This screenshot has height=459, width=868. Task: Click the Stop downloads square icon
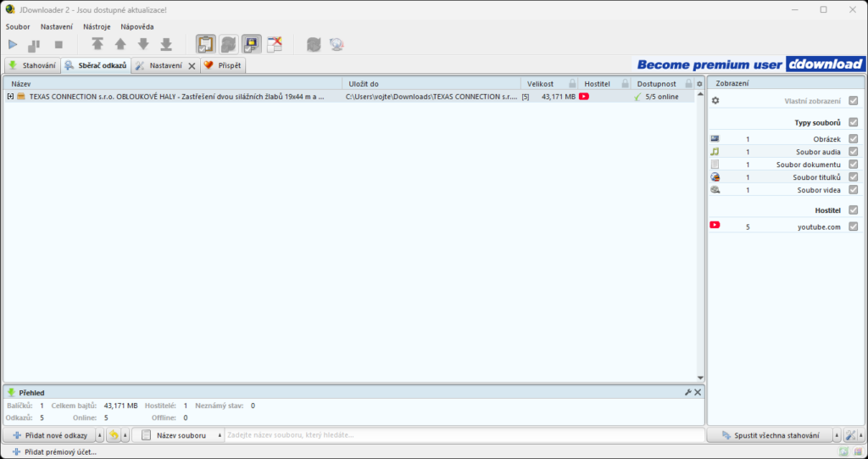(58, 44)
